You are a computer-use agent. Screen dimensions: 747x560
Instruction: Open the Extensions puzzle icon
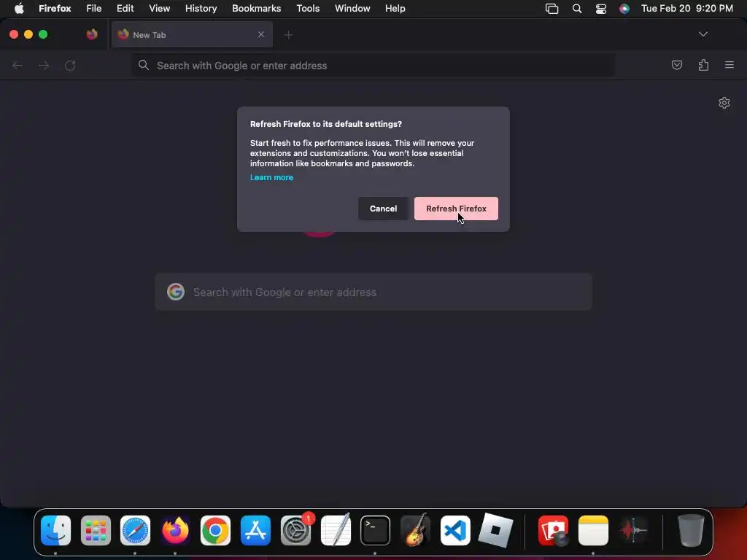(703, 65)
